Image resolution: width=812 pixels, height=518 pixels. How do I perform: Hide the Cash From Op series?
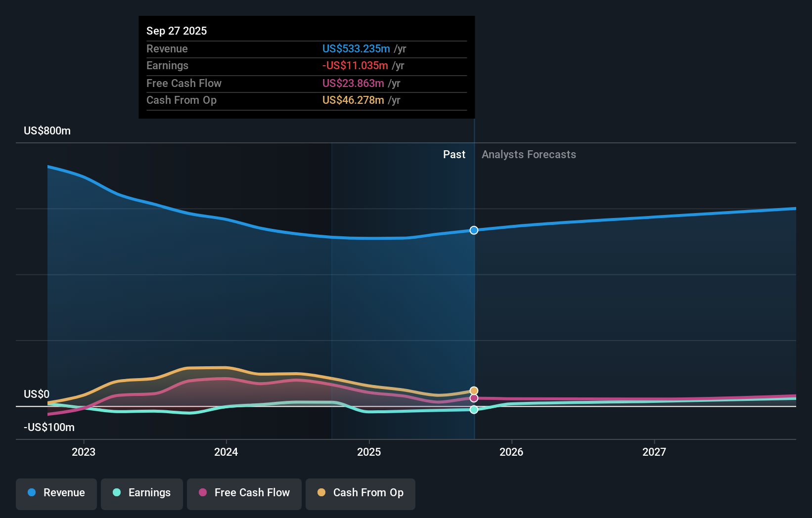(x=360, y=493)
